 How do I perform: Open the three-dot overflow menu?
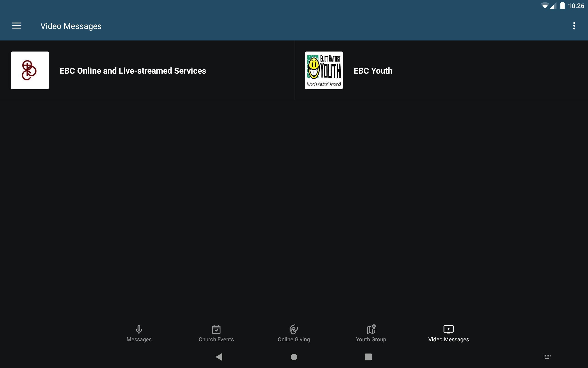(574, 26)
